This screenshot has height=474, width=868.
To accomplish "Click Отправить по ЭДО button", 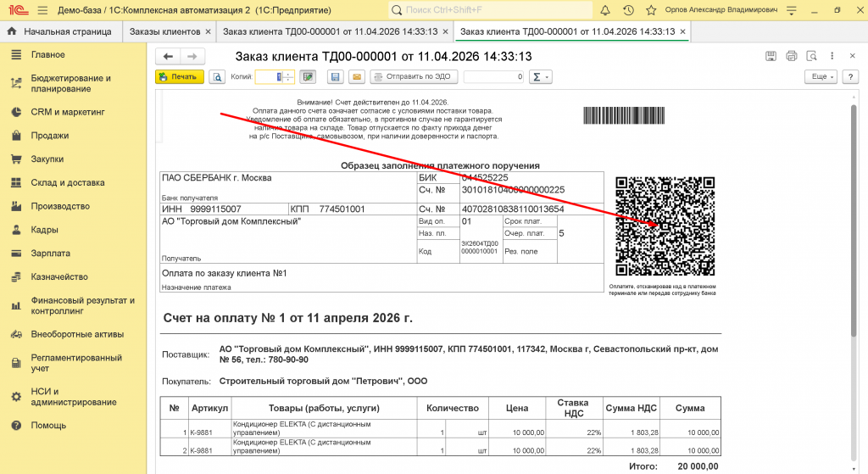I will click(x=415, y=76).
